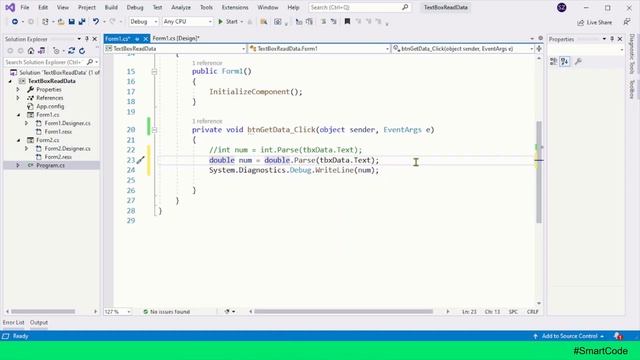Open the Error List tab
The height and width of the screenshot is (360, 640).
coord(13,322)
